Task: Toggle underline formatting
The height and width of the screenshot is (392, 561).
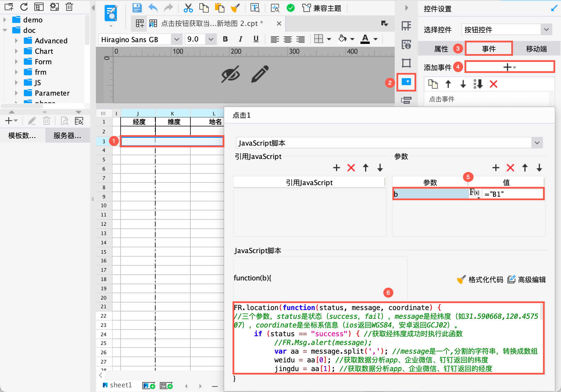Action: (256, 39)
